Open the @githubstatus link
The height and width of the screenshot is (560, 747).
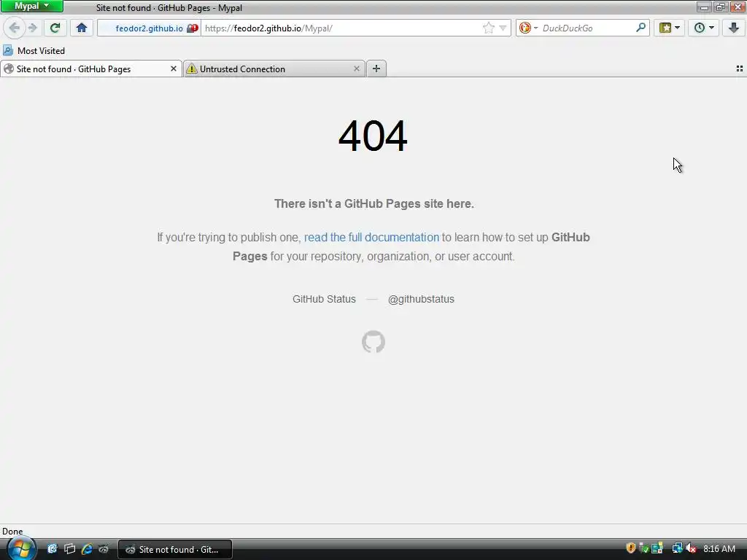421,299
